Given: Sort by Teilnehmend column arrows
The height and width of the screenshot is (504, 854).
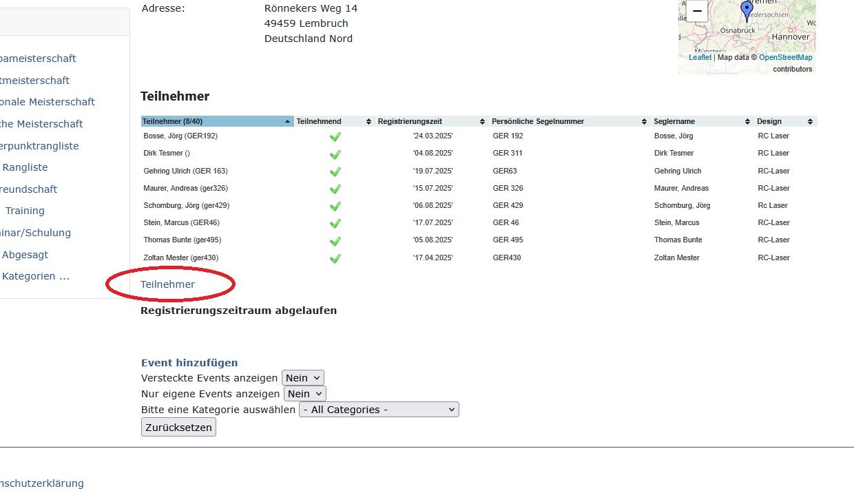Looking at the screenshot, I should [x=368, y=122].
